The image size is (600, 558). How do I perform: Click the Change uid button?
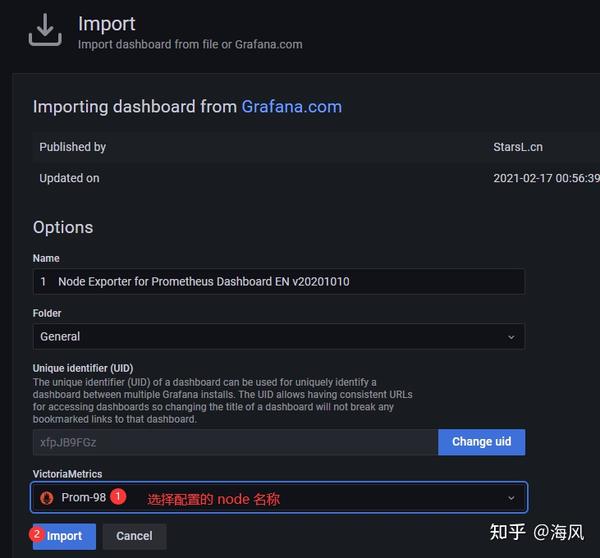coord(481,442)
